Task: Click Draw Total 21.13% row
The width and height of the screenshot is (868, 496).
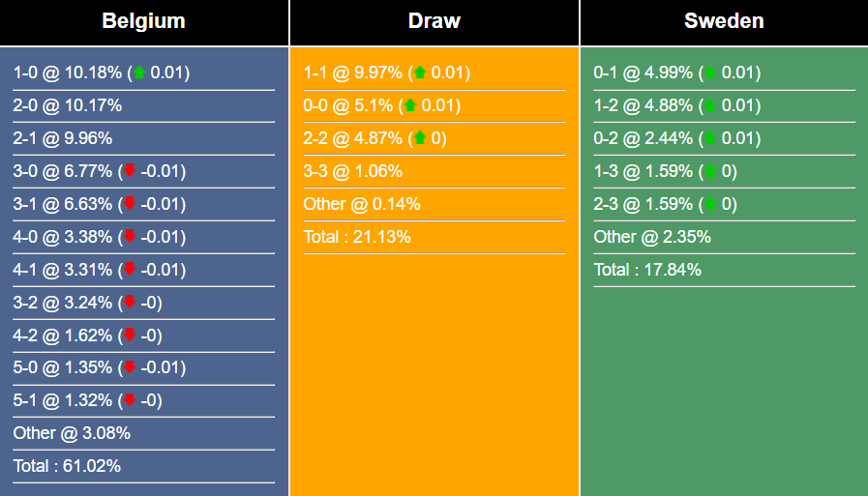Action: pos(357,237)
